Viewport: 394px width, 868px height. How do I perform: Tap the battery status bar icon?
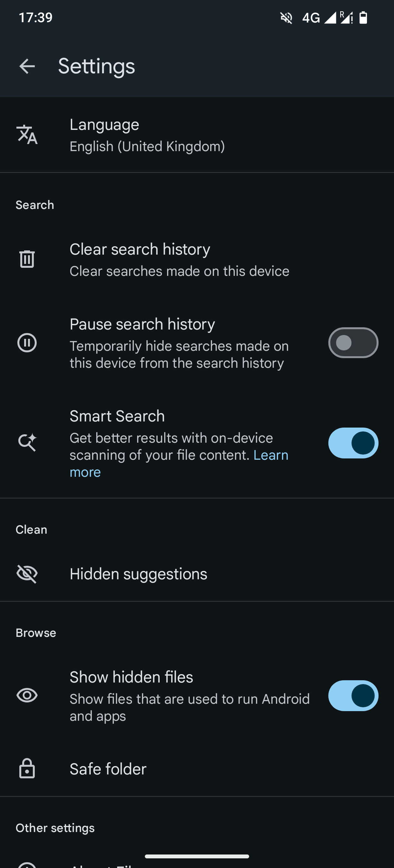363,18
